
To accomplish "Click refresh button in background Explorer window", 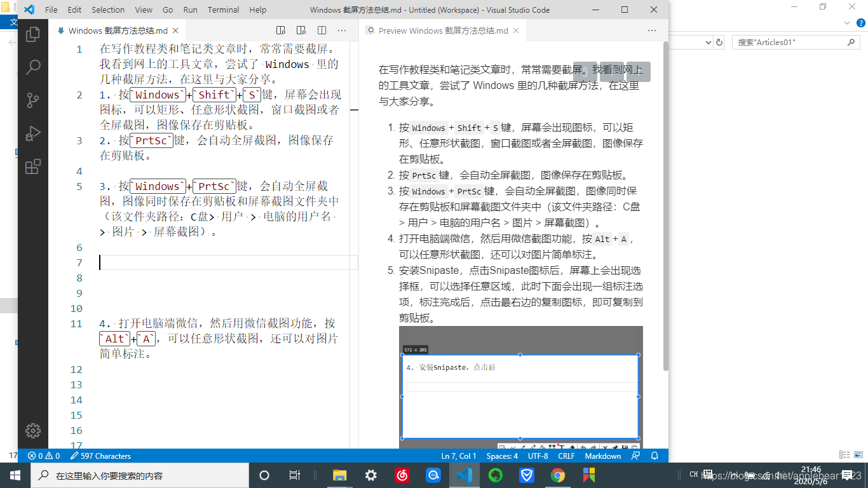I will click(x=719, y=42).
